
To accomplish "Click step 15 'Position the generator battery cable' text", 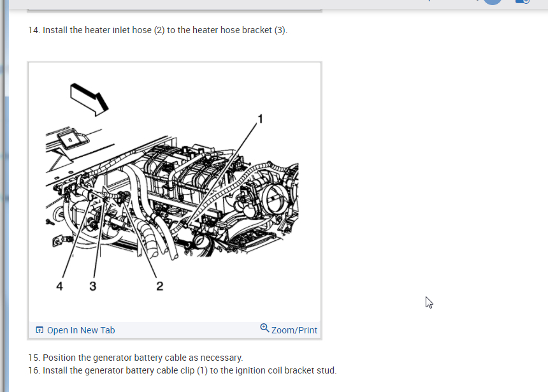I will pyautogui.click(x=136, y=358).
